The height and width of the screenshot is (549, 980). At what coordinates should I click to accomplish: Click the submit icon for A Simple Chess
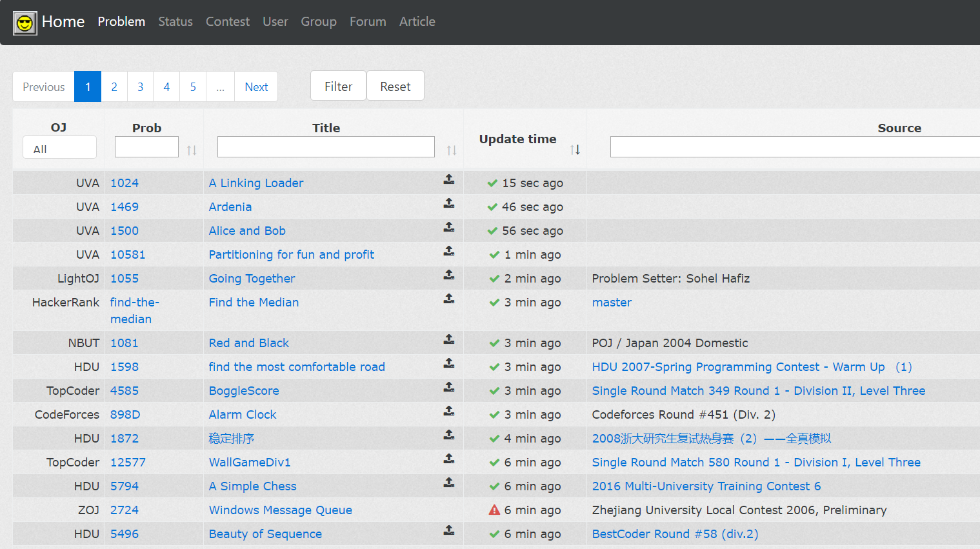(449, 483)
